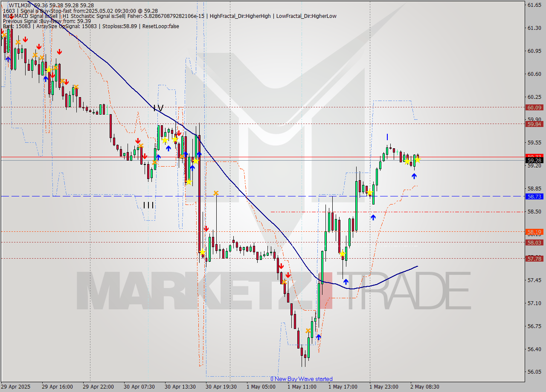Select the red sell arrow above the top-left candles

(24, 39)
